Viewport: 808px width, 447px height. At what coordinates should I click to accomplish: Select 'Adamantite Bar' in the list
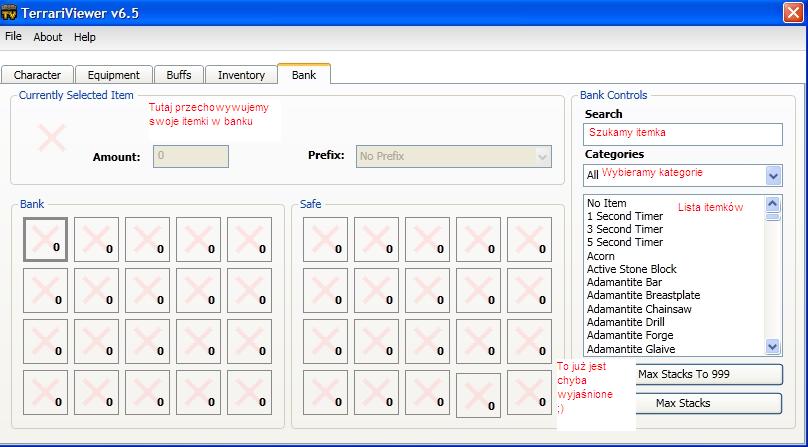[x=674, y=282]
